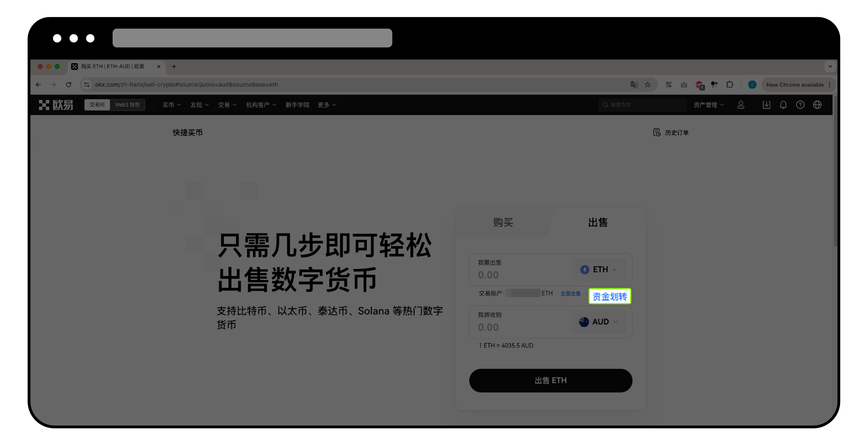Expand the 买币 menu
Viewport: 868px width, 444px height.
coord(172,105)
